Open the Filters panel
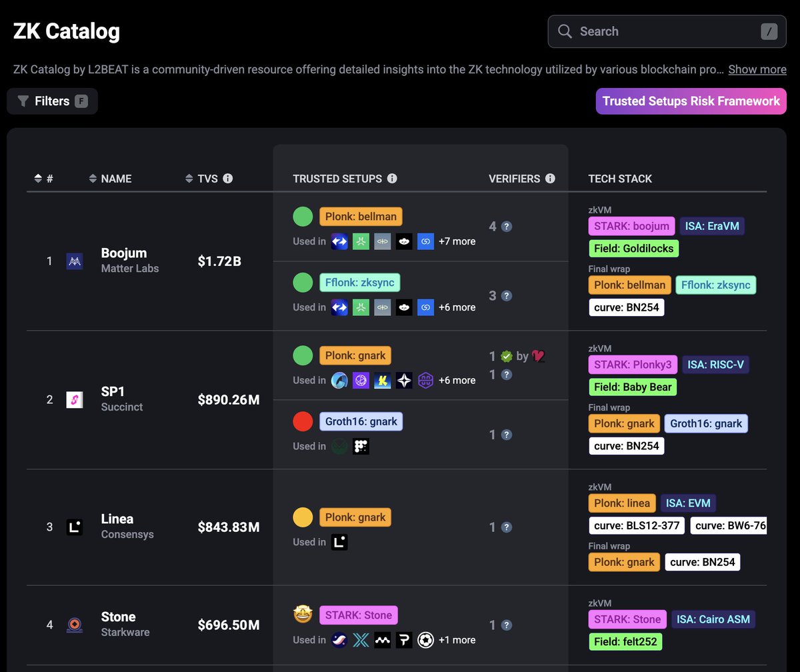This screenshot has height=672, width=800. [x=53, y=101]
